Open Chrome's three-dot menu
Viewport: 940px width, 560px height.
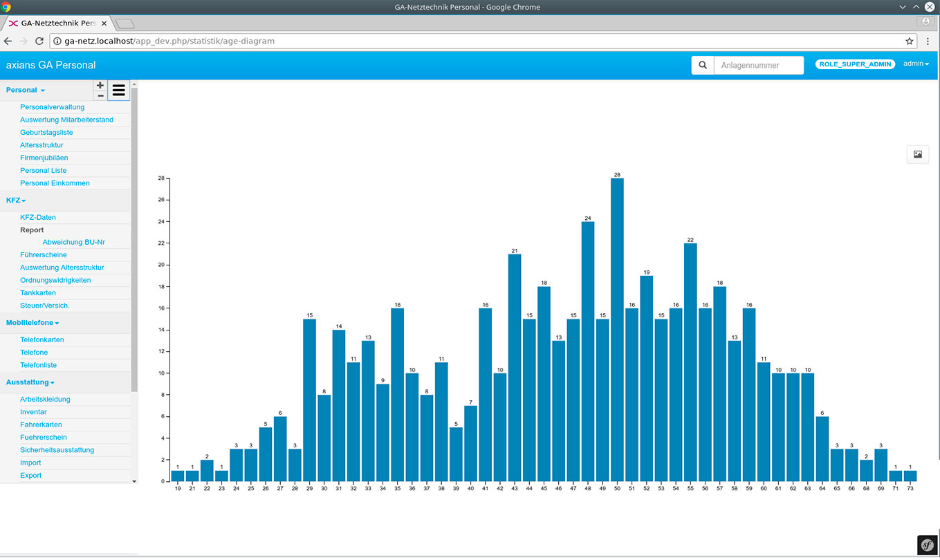(x=928, y=41)
